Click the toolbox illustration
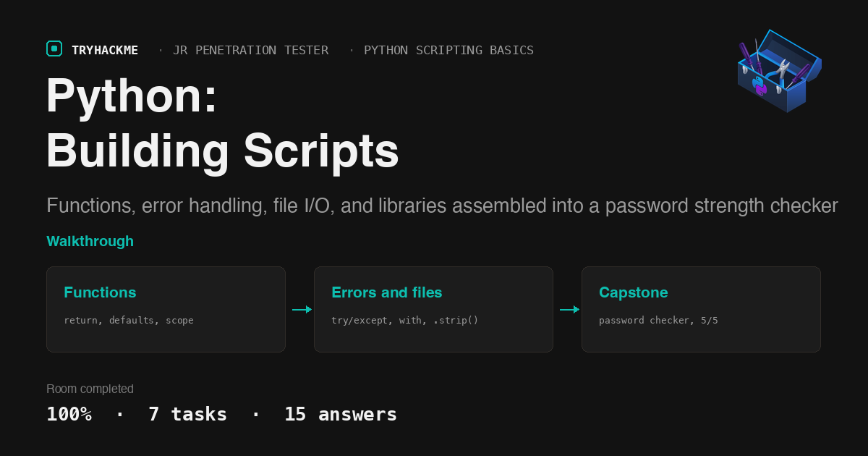868x456 pixels. 780,71
